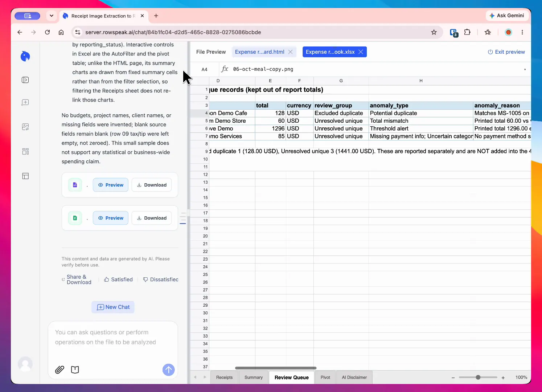Mark the response as Satisfied
The height and width of the screenshot is (392, 542).
coord(118,279)
